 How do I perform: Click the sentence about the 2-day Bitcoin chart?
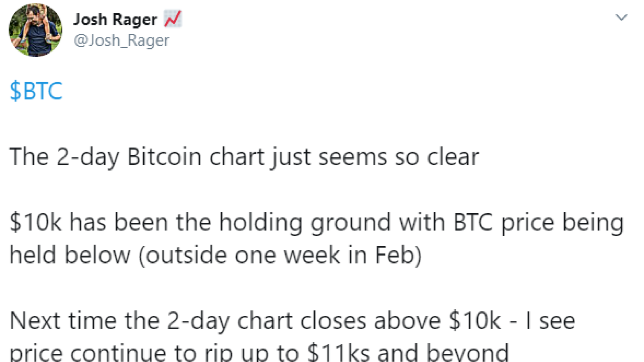tap(244, 157)
